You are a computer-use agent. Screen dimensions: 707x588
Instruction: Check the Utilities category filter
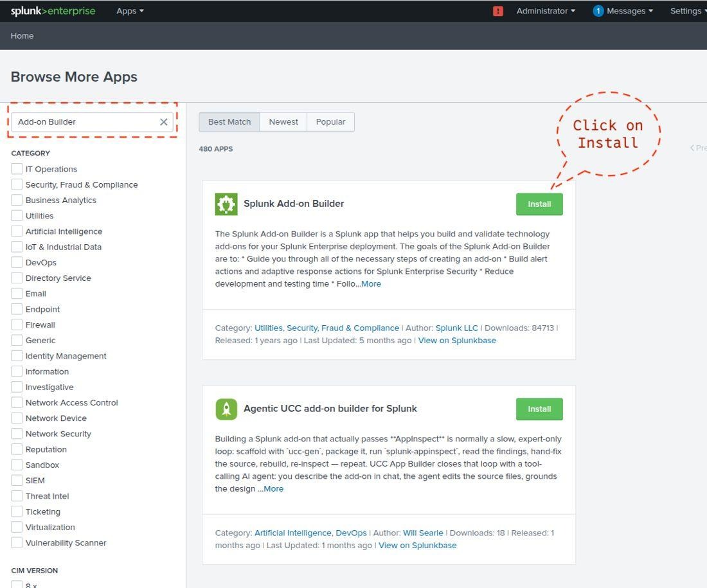[17, 215]
